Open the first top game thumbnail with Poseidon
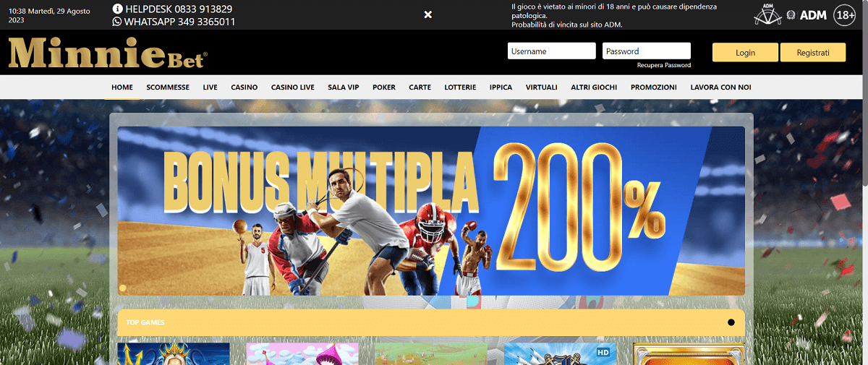868x365 pixels. 174,353
